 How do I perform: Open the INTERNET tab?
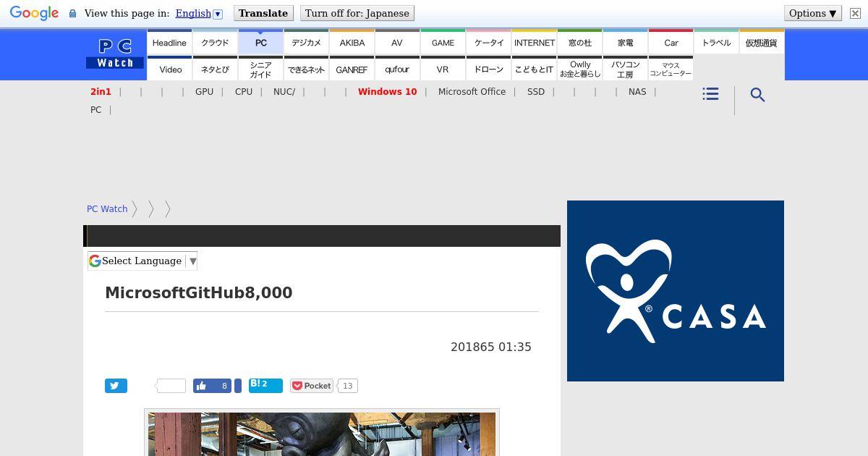pyautogui.click(x=534, y=42)
